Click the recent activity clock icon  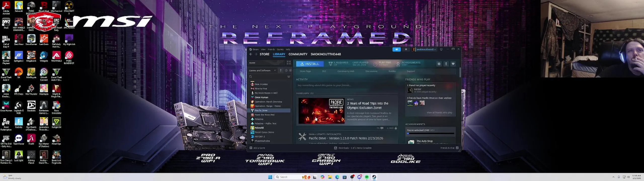286,71
